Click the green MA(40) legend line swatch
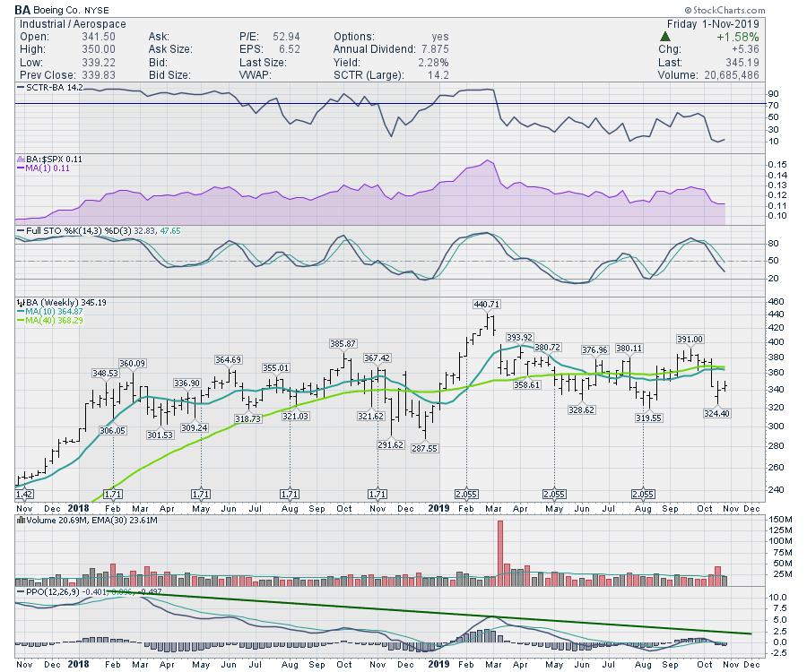Image resolution: width=807 pixels, height=672 pixels. pos(22,320)
